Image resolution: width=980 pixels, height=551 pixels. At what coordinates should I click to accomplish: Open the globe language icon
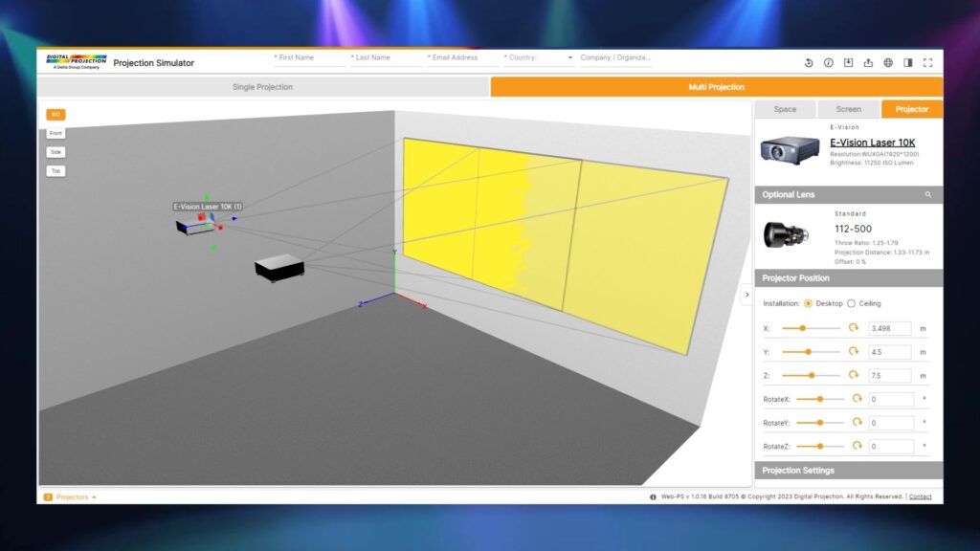[888, 63]
